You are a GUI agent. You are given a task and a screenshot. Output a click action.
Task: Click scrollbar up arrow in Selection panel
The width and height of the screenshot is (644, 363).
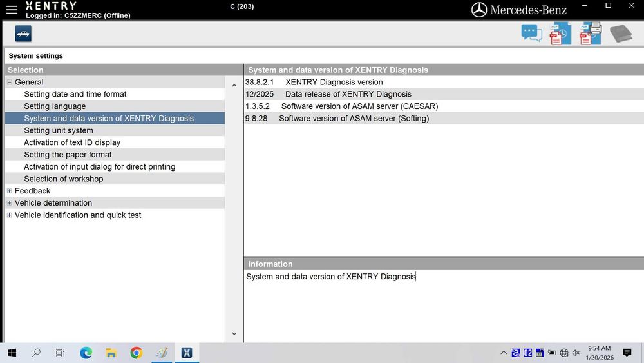tap(234, 86)
